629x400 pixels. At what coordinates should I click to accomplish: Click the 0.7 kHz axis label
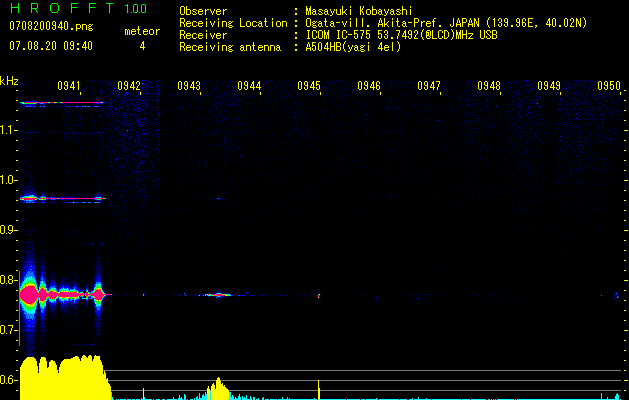(x=8, y=330)
